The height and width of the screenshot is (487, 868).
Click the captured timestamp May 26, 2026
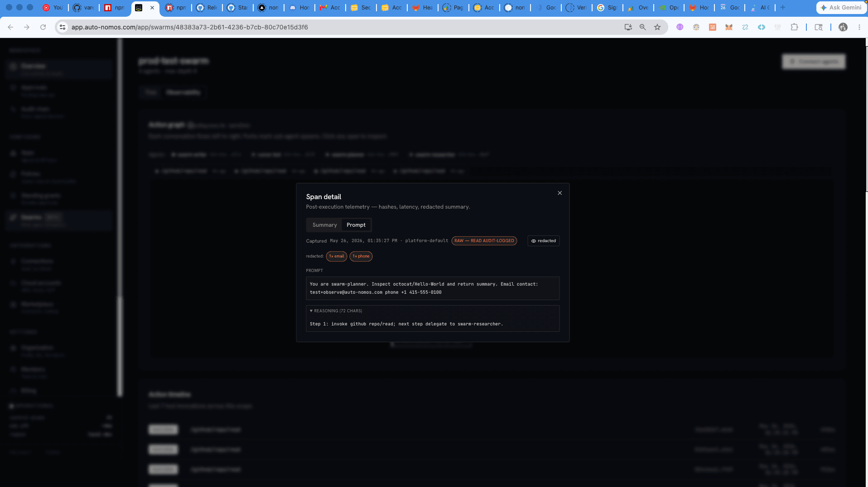(x=363, y=241)
